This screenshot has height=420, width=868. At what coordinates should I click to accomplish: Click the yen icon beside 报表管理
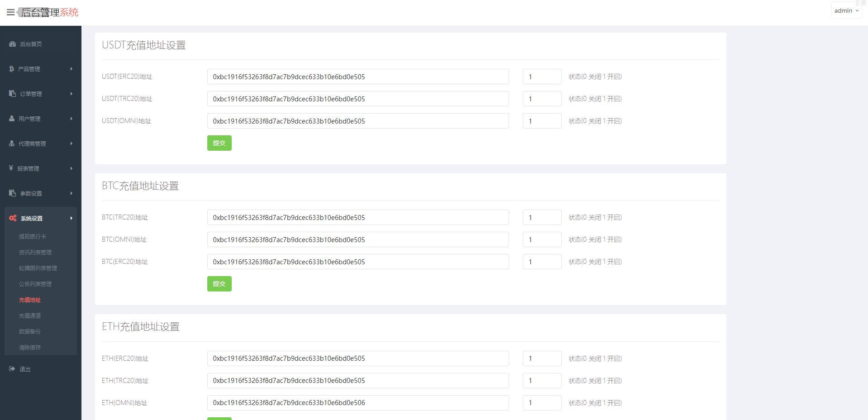(x=11, y=168)
